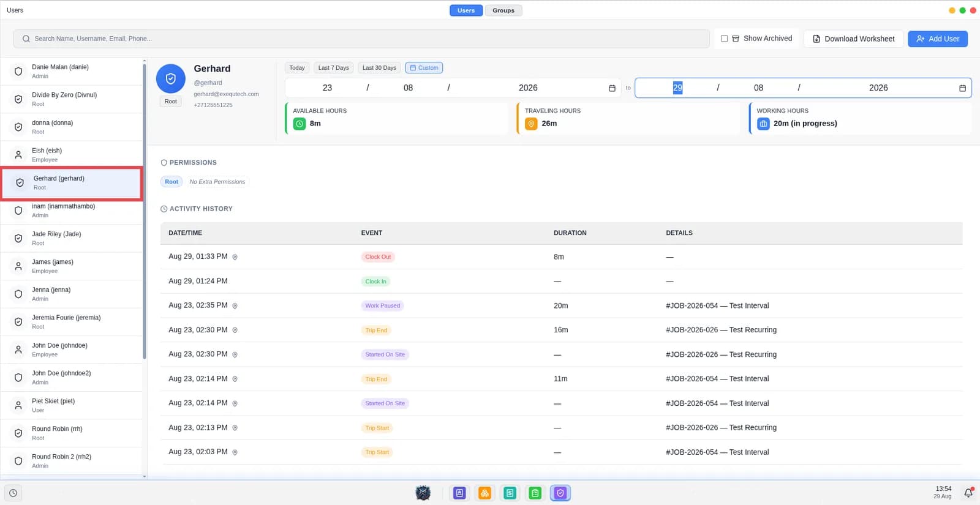Screen dimensions: 980x505
Task: Tick the Show Archived checkbox
Action: 724,39
